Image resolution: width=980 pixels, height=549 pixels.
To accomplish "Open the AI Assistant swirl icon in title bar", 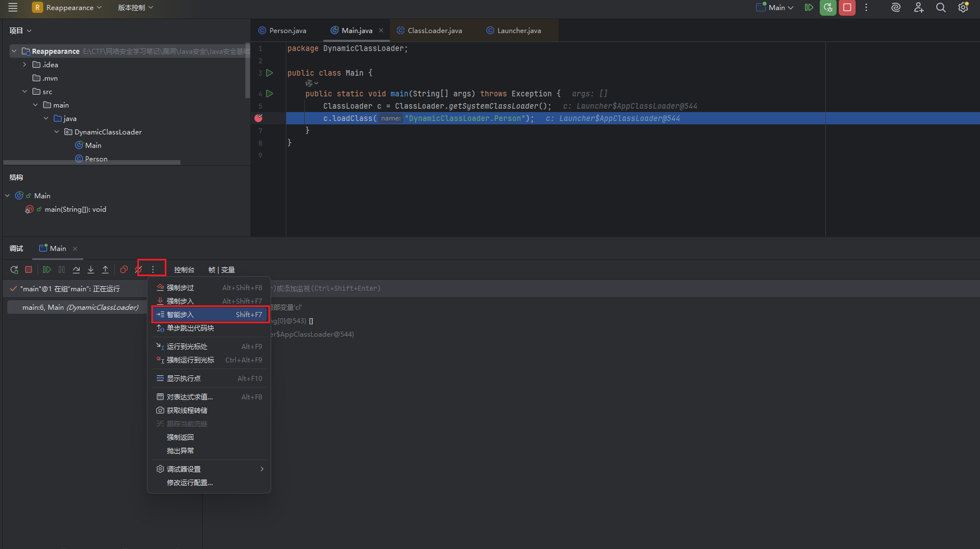I will 895,8.
